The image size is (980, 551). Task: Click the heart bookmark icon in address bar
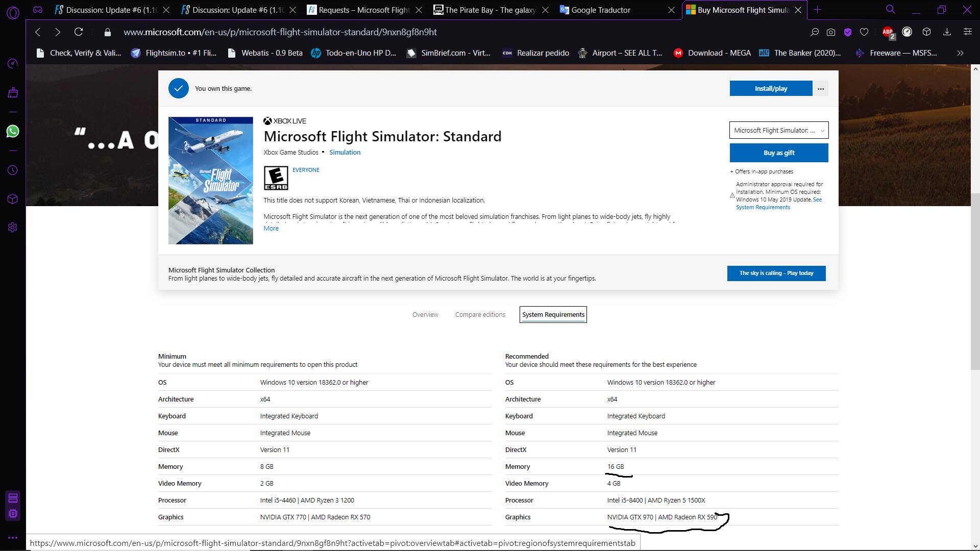(864, 32)
